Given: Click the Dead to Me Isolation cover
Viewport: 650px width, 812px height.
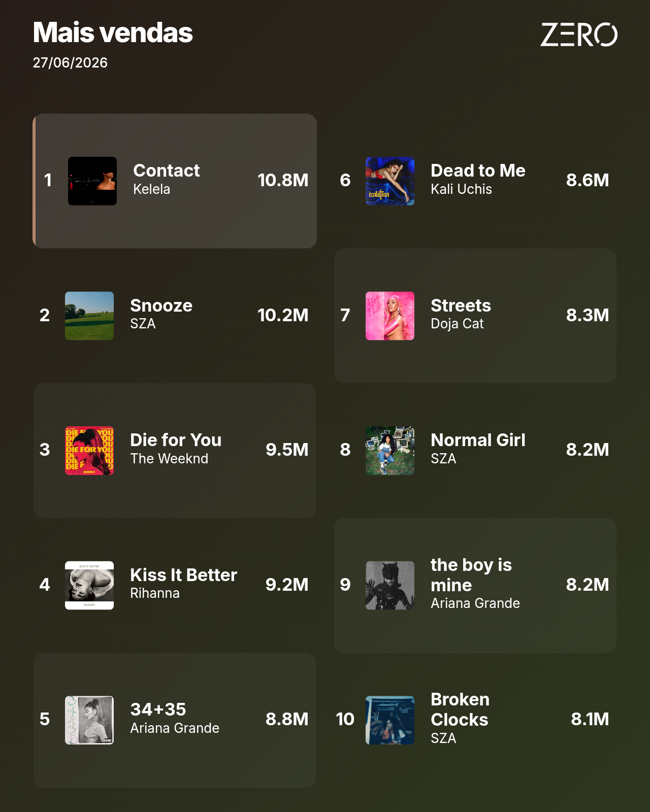Looking at the screenshot, I should (x=390, y=181).
